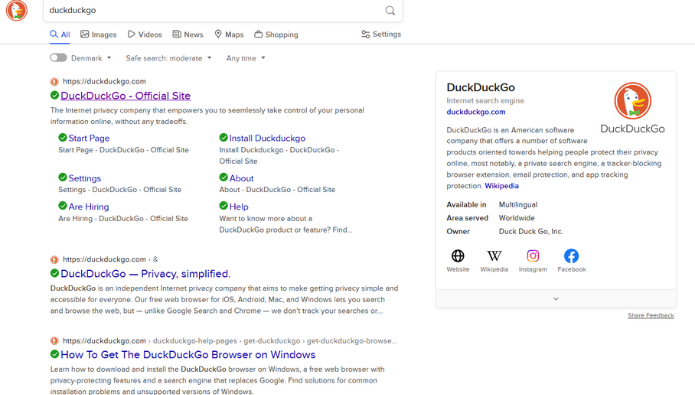Click favicon next to first duckduckgo.com URL
The image size is (695, 395).
(54, 82)
